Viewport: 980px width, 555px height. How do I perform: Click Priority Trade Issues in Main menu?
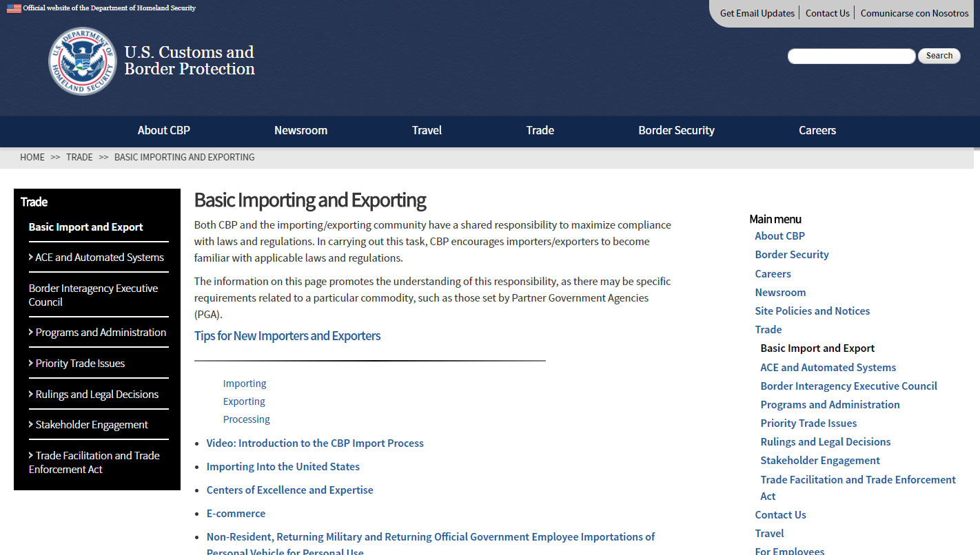tap(809, 423)
